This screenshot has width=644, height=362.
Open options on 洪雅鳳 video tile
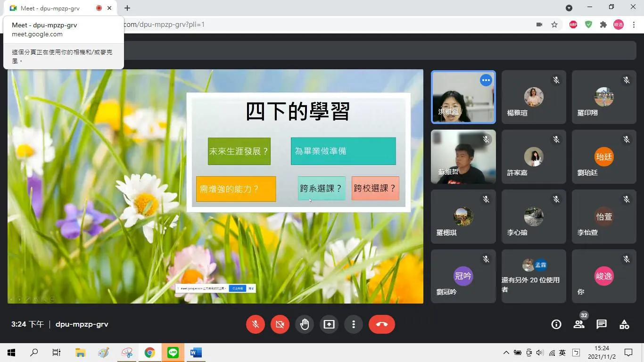[486, 80]
